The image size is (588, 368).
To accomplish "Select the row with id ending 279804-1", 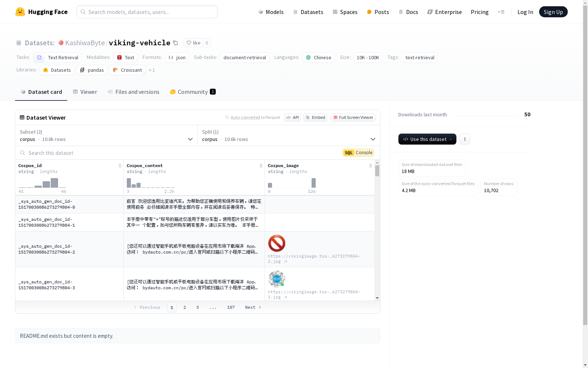I will coord(195,222).
